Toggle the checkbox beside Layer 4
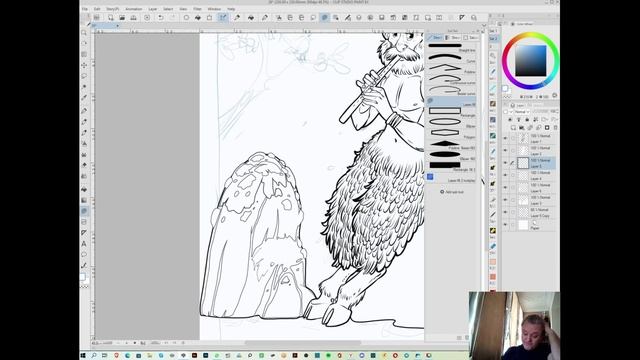This screenshot has height=360, width=640. [513, 175]
